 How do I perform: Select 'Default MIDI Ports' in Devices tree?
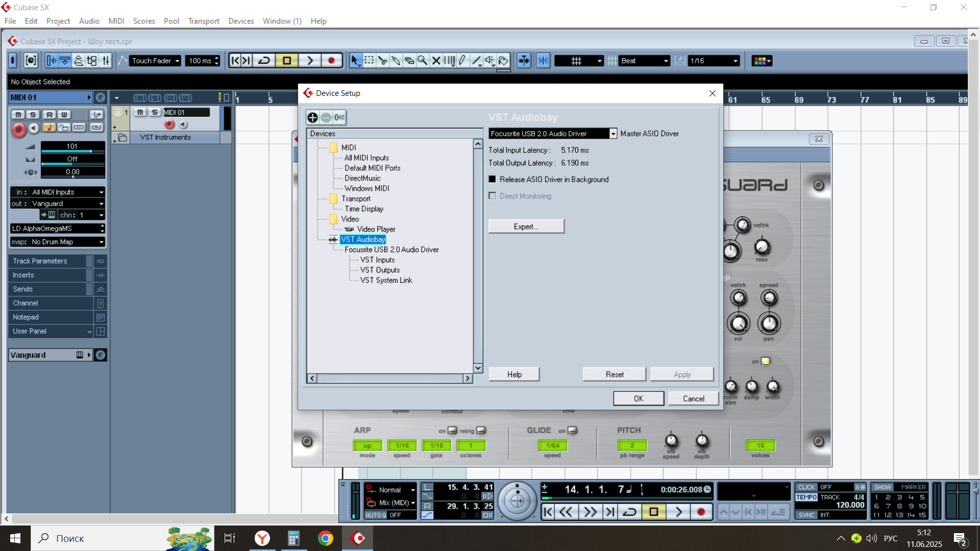372,168
